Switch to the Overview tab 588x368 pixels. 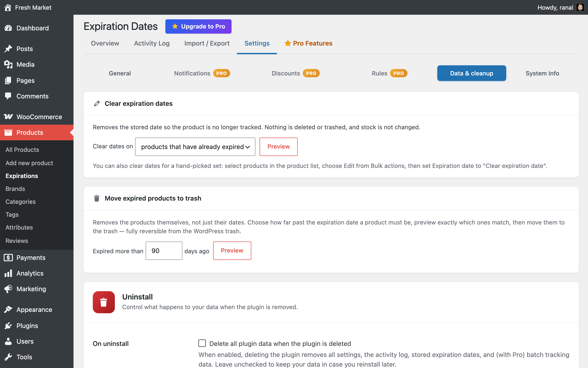[105, 43]
